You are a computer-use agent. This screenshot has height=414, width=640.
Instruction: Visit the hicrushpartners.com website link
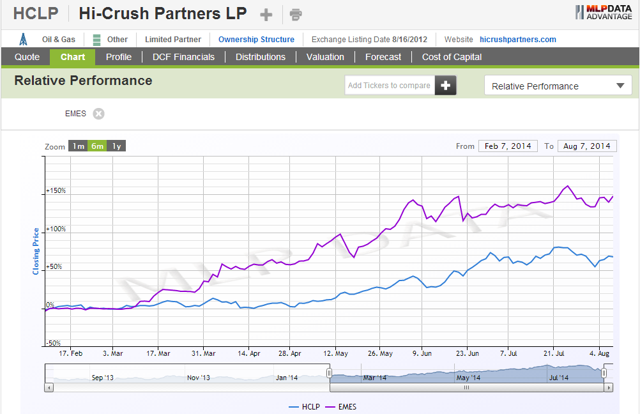(x=518, y=39)
